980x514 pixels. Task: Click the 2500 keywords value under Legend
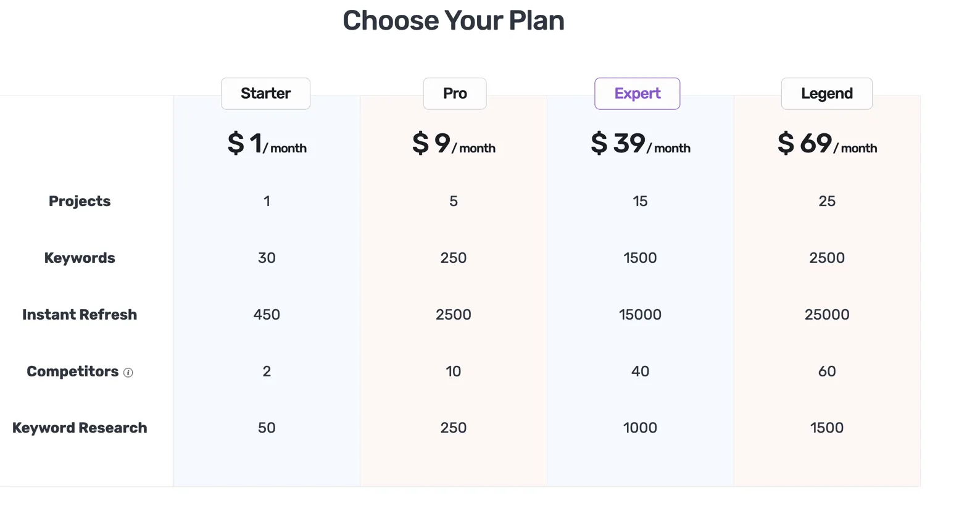point(827,258)
